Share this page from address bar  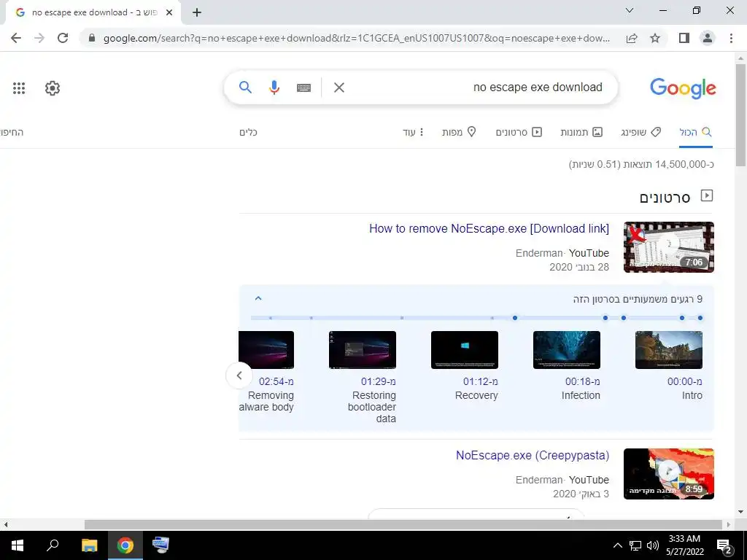(x=632, y=38)
